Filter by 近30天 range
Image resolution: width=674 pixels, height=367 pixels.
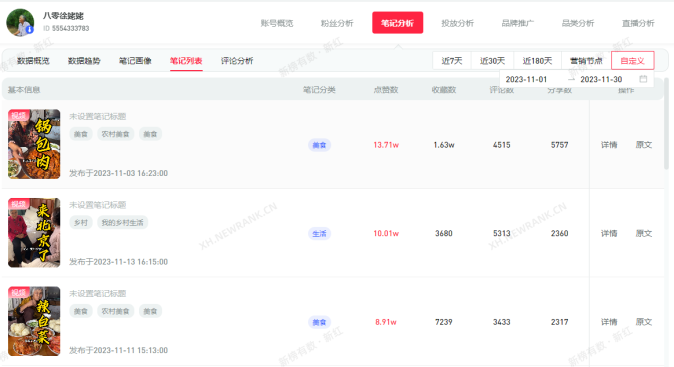[493, 61]
